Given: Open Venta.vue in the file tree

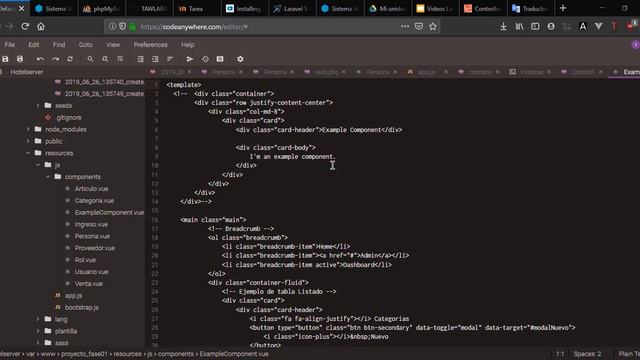Looking at the screenshot, I should coord(89,284).
